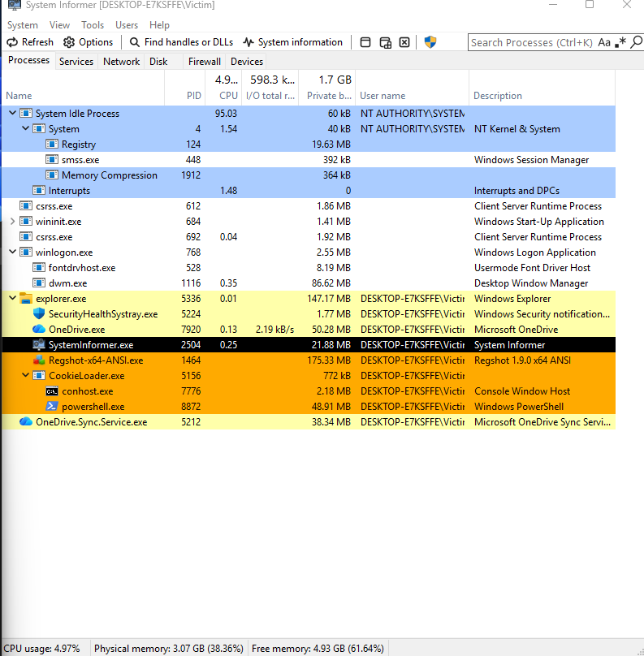Switch to the Services tab
The height and width of the screenshot is (656, 644).
(x=76, y=62)
